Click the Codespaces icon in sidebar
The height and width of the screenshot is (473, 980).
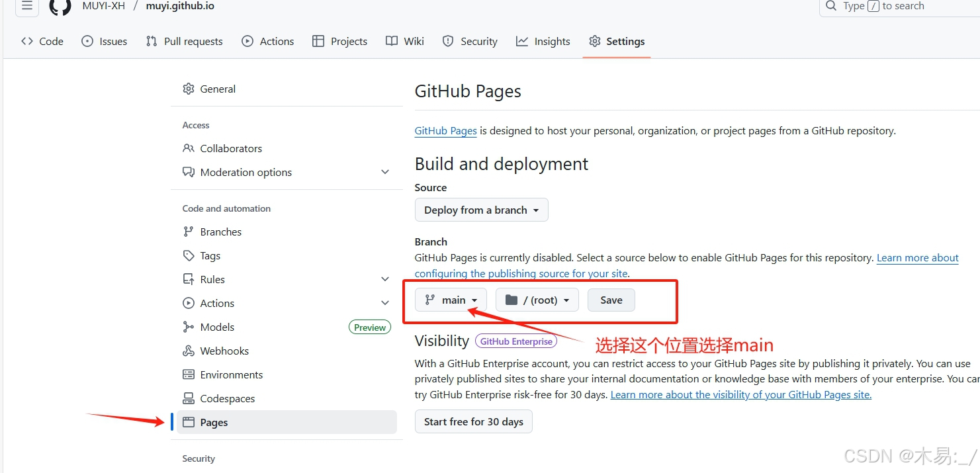tap(189, 398)
